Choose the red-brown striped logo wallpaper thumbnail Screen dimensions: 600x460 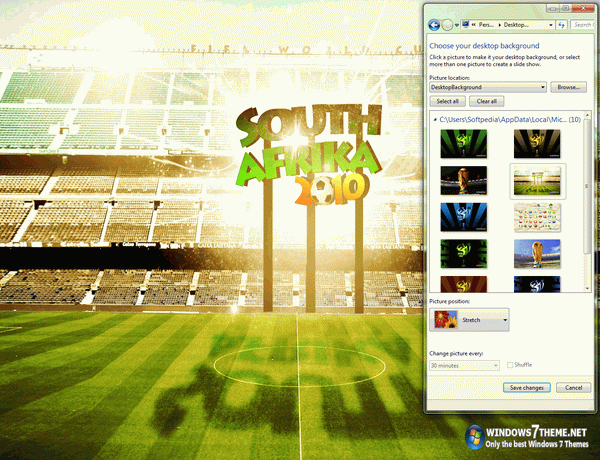pyautogui.click(x=464, y=284)
